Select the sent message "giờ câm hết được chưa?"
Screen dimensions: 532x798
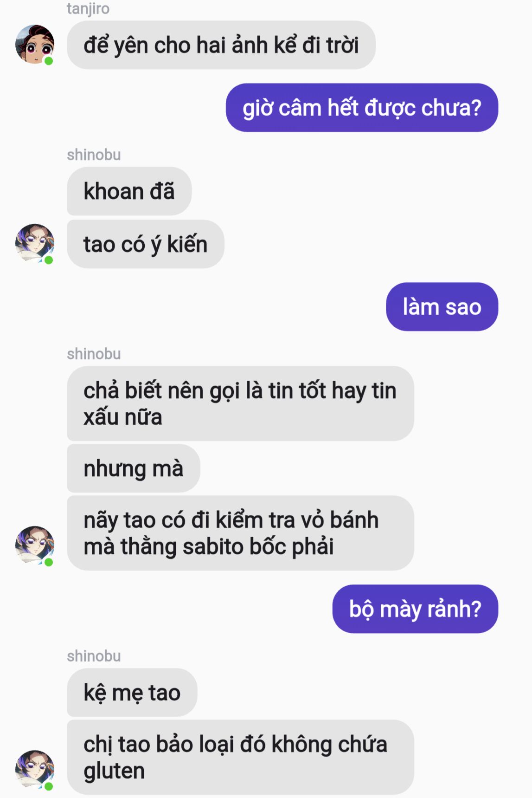point(362,108)
